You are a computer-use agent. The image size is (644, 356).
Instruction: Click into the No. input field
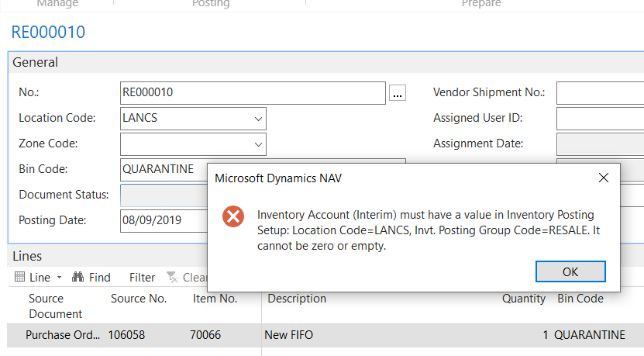[252, 93]
